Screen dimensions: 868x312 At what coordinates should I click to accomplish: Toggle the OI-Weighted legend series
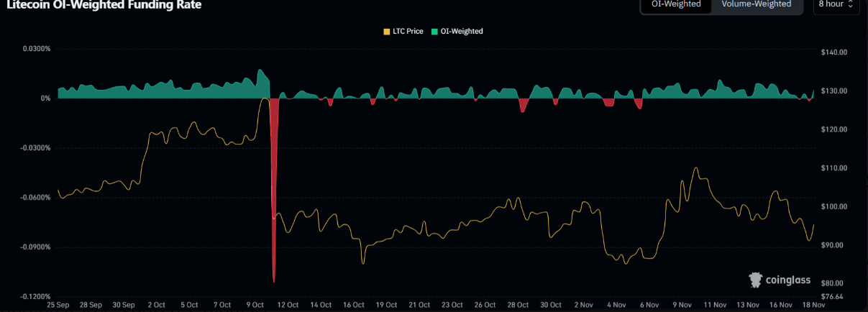[x=457, y=32]
